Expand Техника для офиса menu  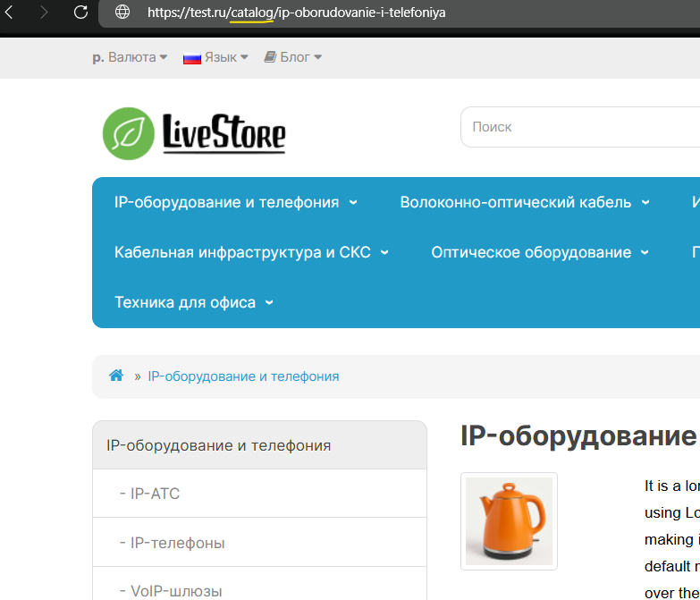coord(193,302)
